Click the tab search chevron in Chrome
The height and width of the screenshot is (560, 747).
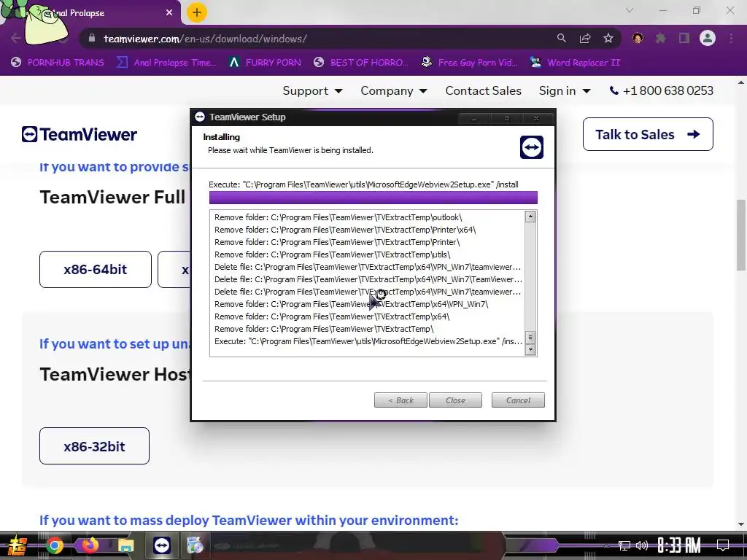(630, 10)
